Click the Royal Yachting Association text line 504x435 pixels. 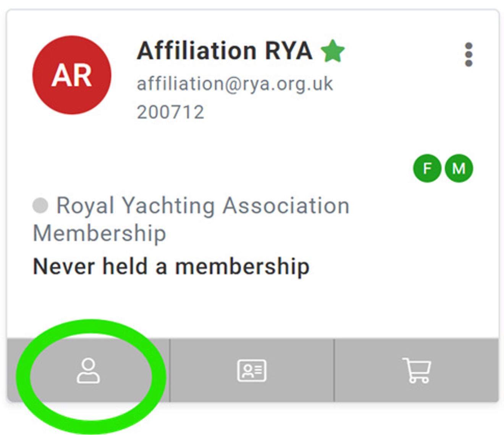coord(202,206)
